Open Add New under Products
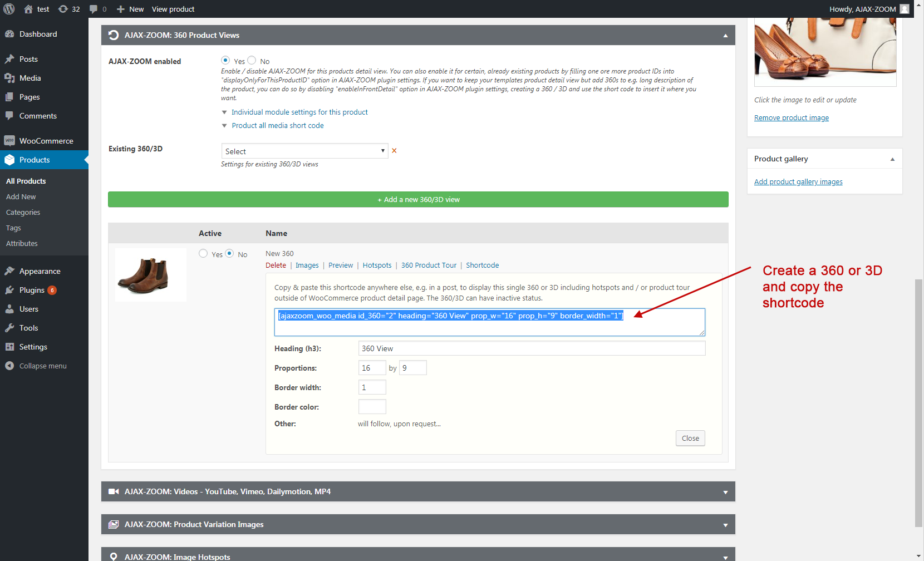The height and width of the screenshot is (561, 924). point(21,196)
